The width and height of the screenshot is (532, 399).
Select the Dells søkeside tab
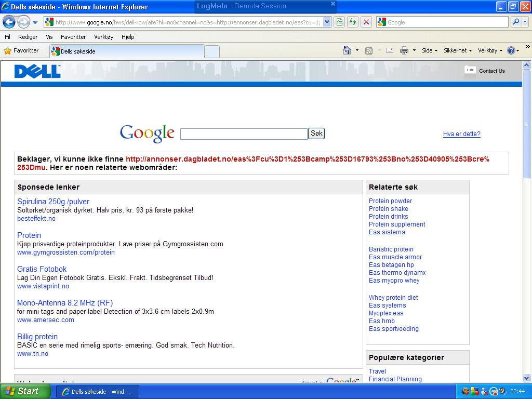pyautogui.click(x=127, y=51)
